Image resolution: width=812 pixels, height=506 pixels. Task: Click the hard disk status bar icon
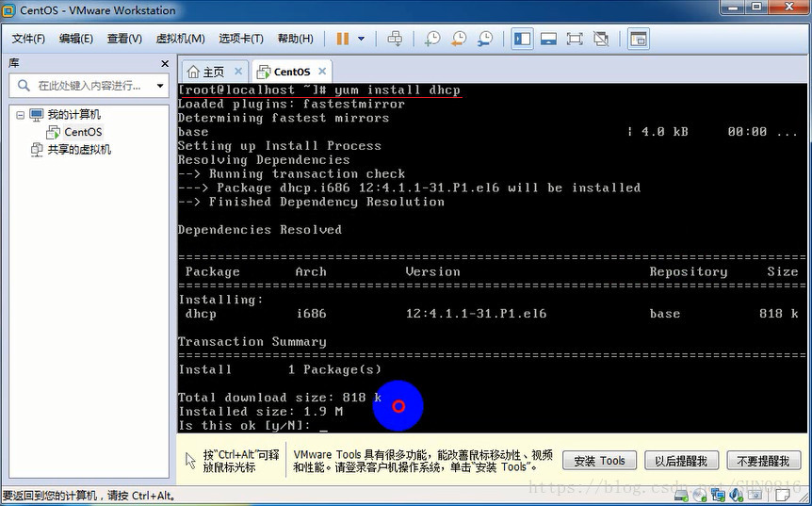coord(681,496)
